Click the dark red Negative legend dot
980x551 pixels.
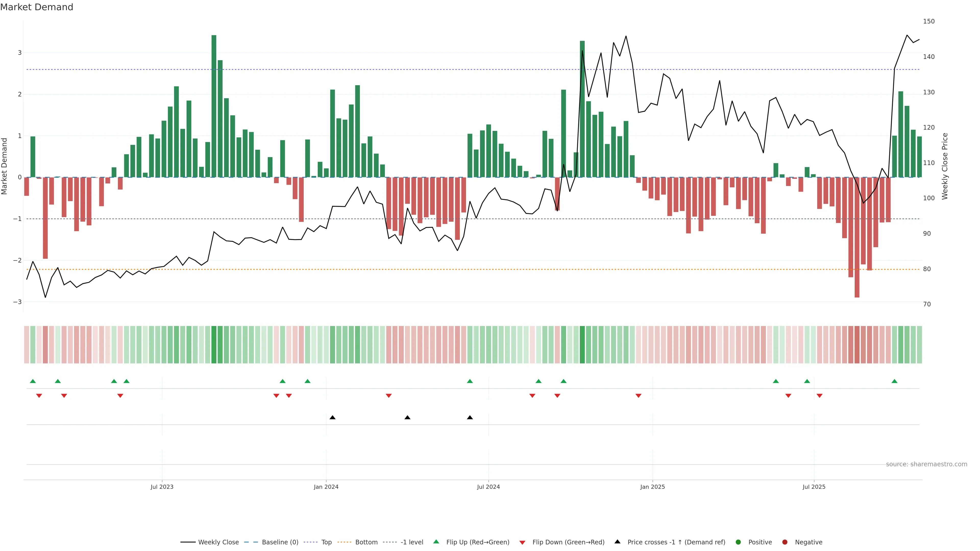785,542
